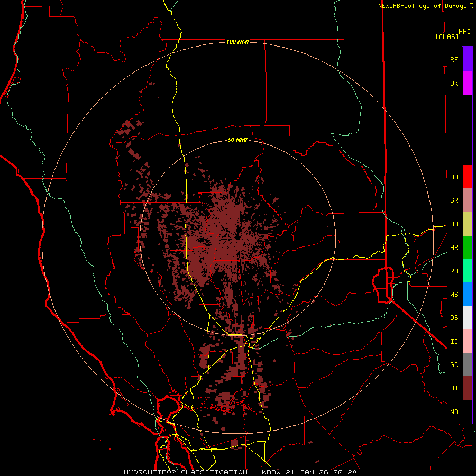Click the 100 NMI range ring label

pos(237,42)
